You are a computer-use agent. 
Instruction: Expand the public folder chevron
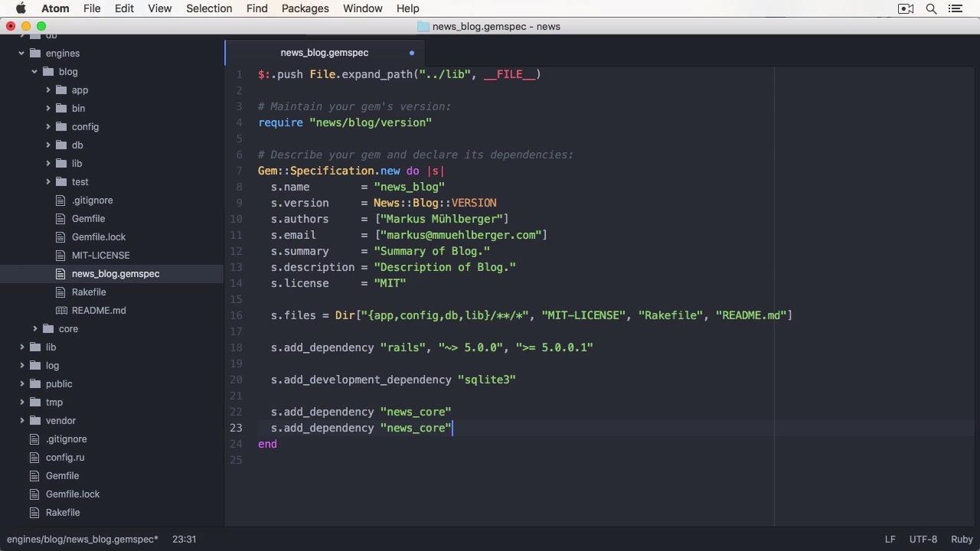tap(22, 383)
